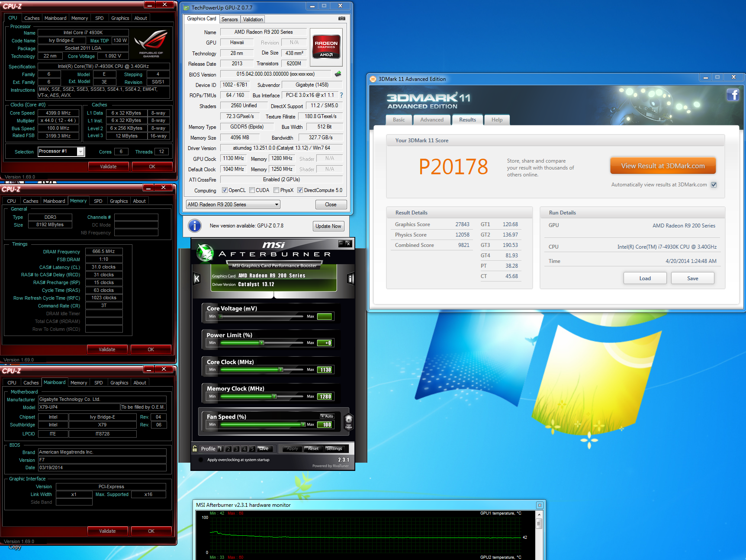746x560 pixels.
Task: Click the Bus Interface question mark icon
Action: point(341,95)
